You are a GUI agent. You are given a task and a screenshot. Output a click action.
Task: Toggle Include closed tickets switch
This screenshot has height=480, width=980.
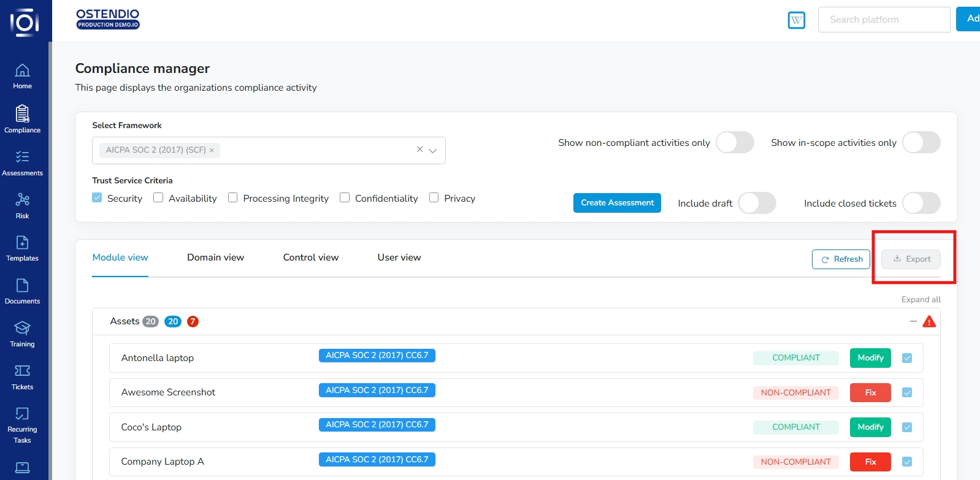tap(921, 203)
